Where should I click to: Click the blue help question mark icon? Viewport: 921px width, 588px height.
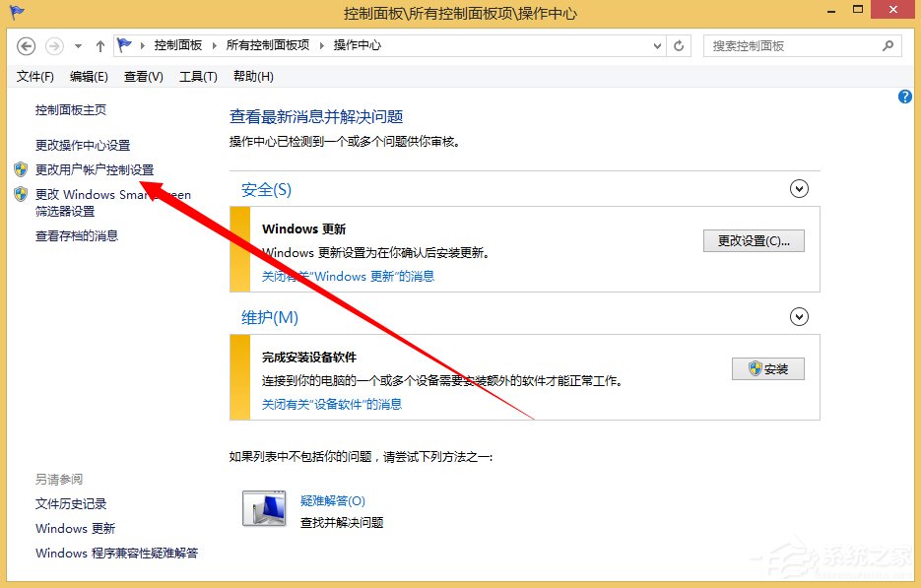[x=904, y=96]
